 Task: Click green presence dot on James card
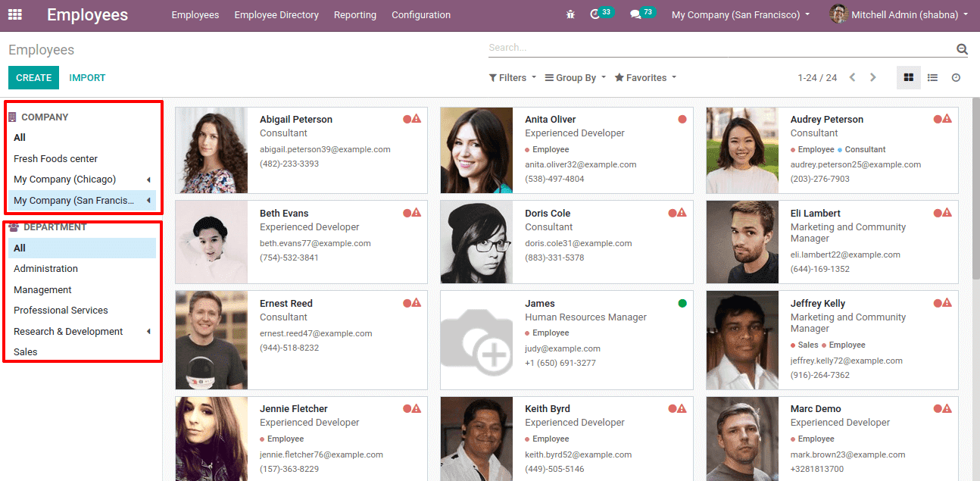(x=682, y=303)
